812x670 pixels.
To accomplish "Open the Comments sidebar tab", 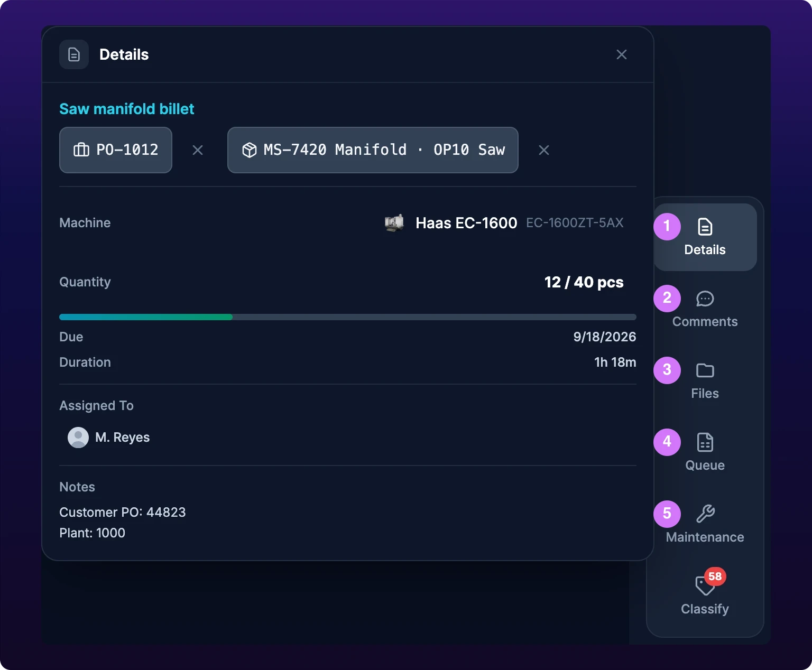I will coord(705,309).
